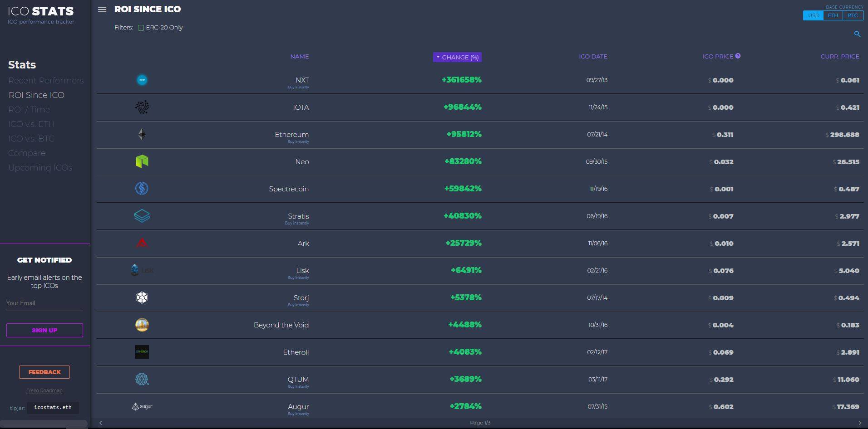
Task: Click the 298.688 current price value
Action: click(844, 135)
